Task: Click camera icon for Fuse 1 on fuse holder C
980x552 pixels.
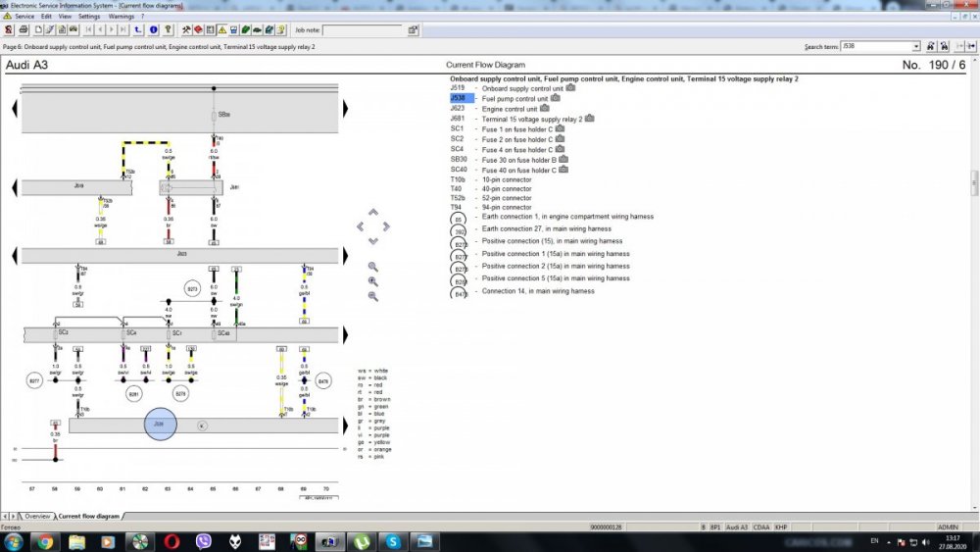Action: (560, 128)
